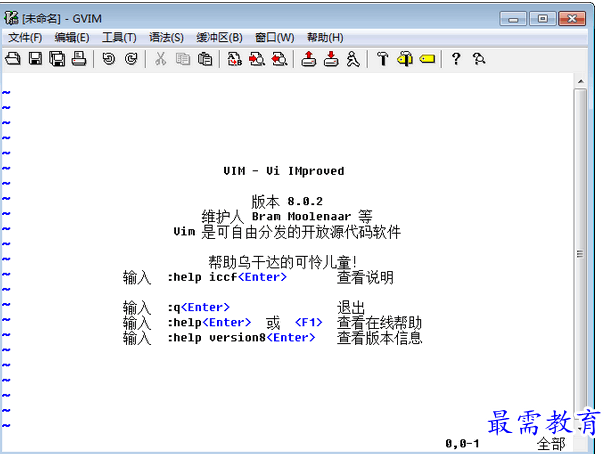Open the 缓冲区(B) menu
Viewport: 609px width, 454px height.
219,38
